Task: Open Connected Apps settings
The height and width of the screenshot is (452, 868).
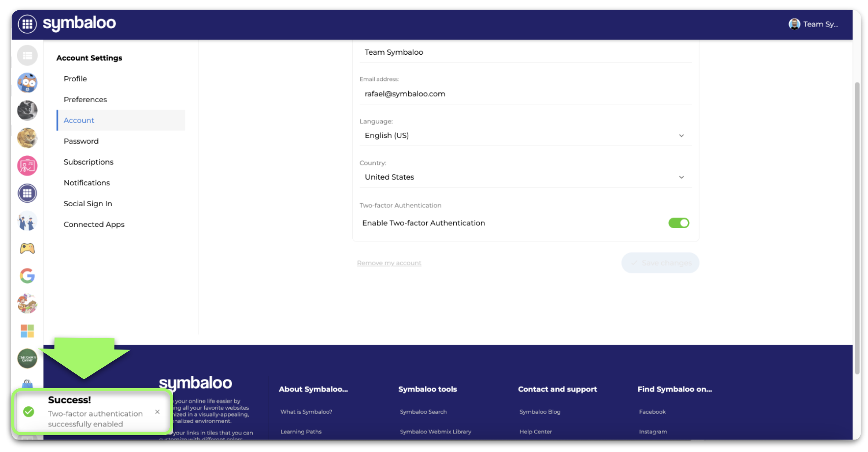Action: pyautogui.click(x=94, y=225)
